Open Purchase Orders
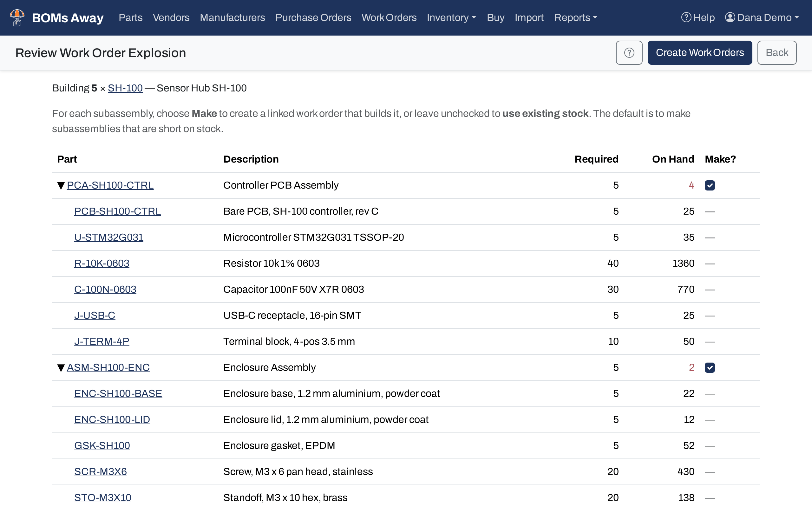 pos(313,17)
